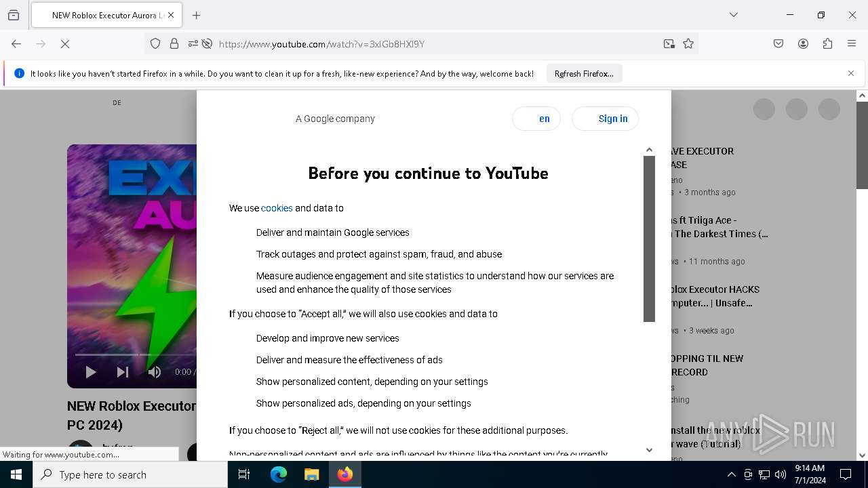Click the video title NEW Roblox Executor
Viewport: 868px width, 488px height.
132,415
